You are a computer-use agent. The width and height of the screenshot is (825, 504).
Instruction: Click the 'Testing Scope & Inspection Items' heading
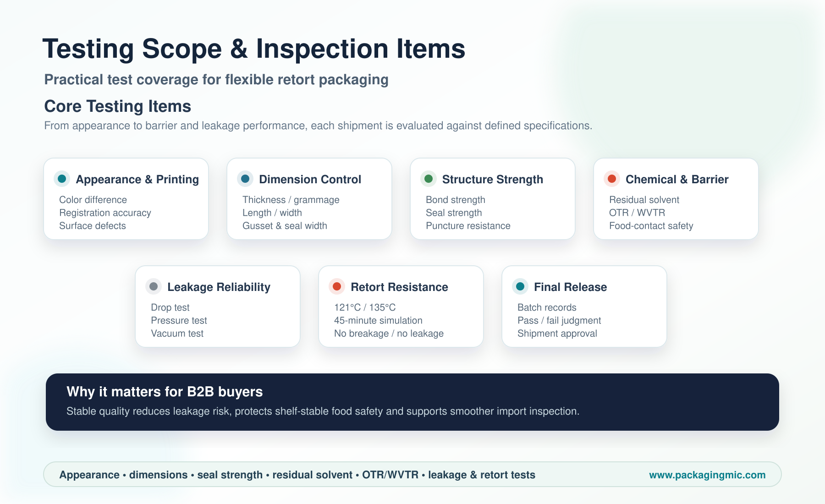pyautogui.click(x=254, y=49)
